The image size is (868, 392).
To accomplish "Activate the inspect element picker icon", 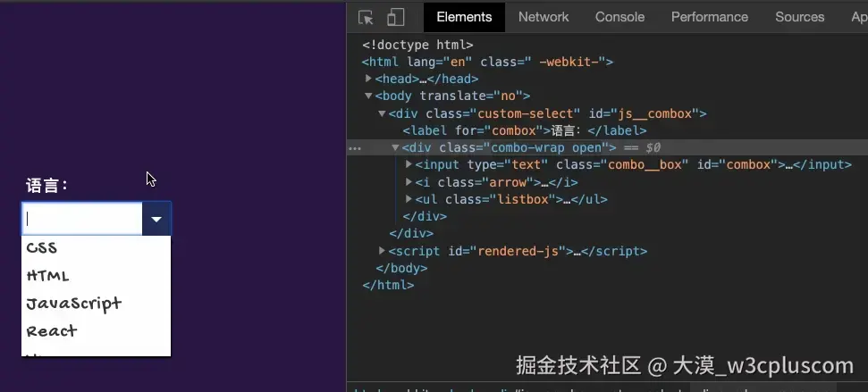I will (x=366, y=17).
